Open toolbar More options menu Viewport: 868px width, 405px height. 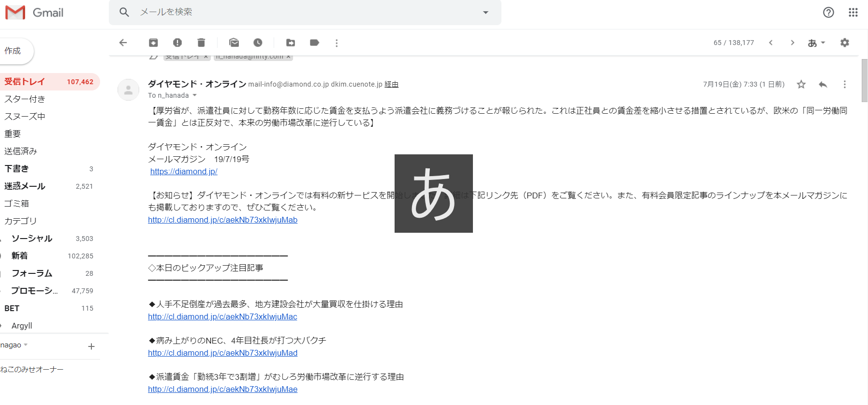pos(337,43)
